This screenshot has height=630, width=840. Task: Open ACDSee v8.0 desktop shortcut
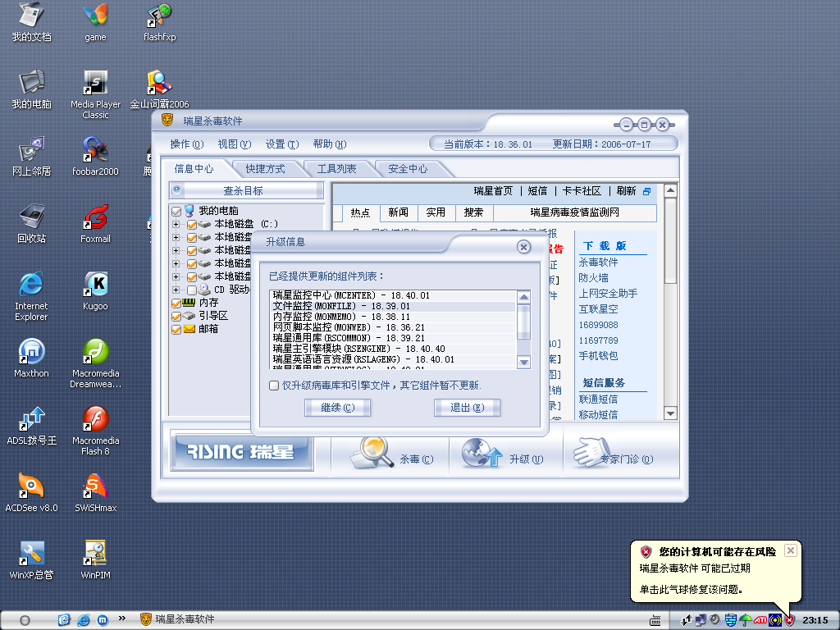pyautogui.click(x=32, y=493)
